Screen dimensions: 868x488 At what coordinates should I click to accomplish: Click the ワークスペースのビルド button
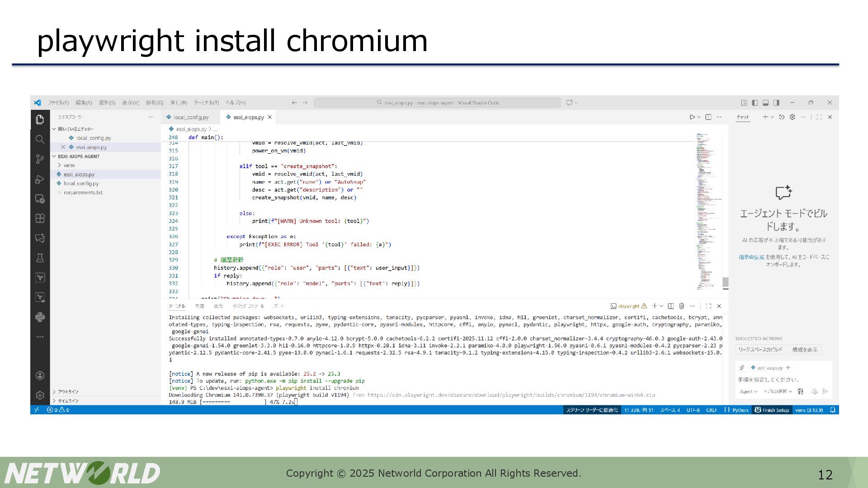(760, 350)
